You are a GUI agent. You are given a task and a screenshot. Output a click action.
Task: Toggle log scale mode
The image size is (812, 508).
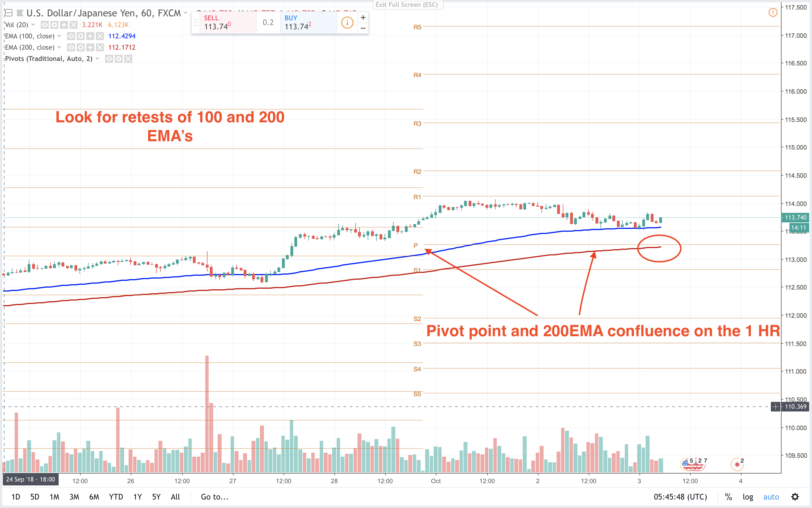pyautogui.click(x=748, y=497)
